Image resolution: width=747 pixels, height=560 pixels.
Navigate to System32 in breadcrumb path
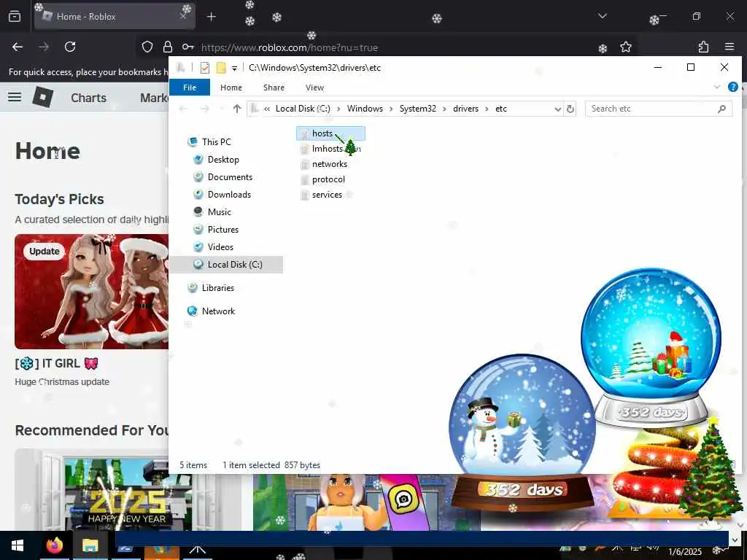point(417,109)
